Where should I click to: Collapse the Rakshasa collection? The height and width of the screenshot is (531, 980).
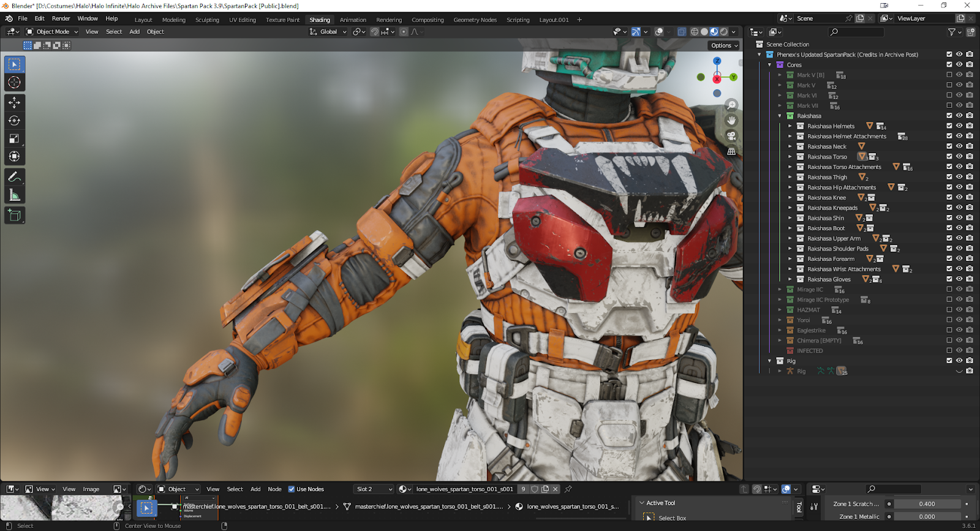click(x=780, y=116)
